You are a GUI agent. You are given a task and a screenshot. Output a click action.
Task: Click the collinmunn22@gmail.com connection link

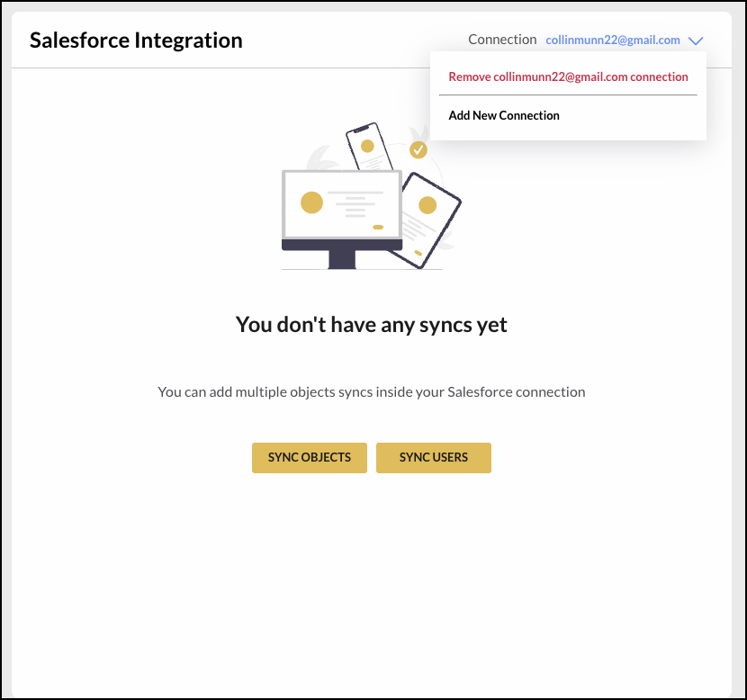(613, 40)
